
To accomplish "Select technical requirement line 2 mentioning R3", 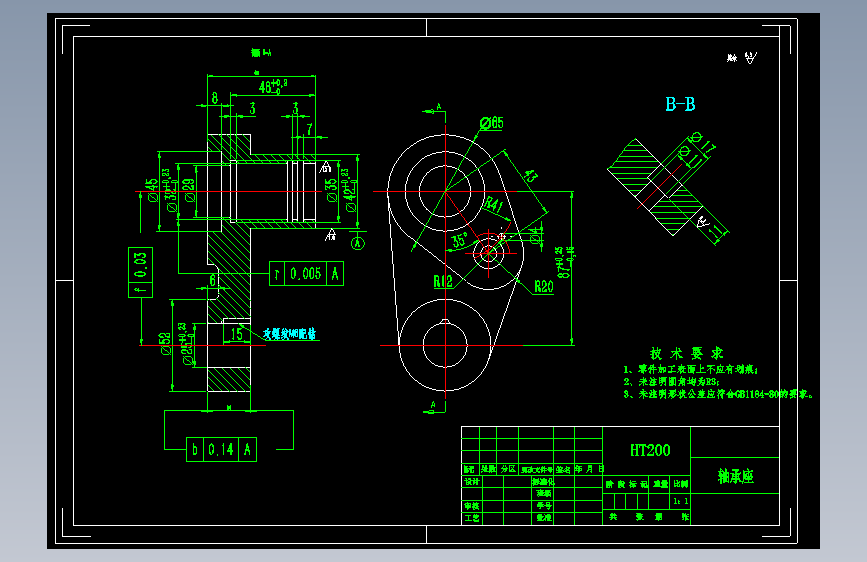I will pos(671,382).
